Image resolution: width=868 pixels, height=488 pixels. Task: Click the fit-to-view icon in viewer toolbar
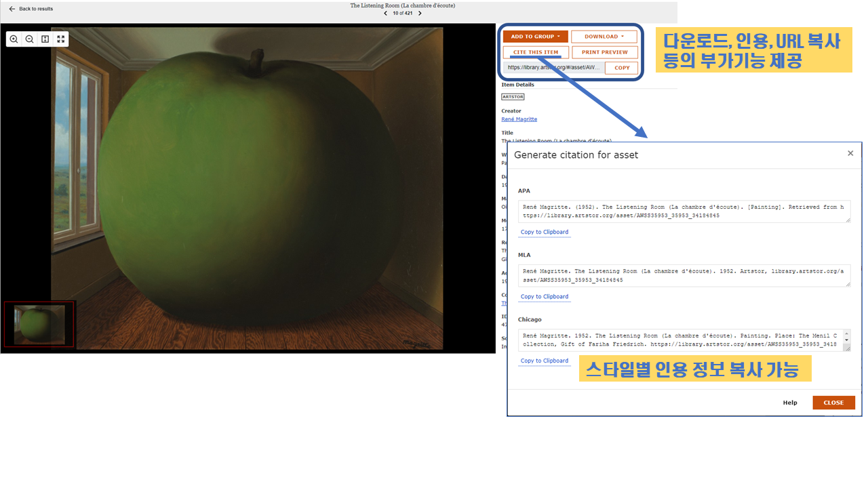point(45,39)
